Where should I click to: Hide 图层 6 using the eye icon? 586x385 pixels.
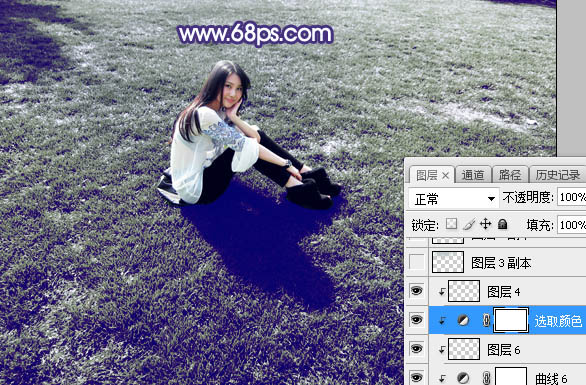tap(416, 349)
